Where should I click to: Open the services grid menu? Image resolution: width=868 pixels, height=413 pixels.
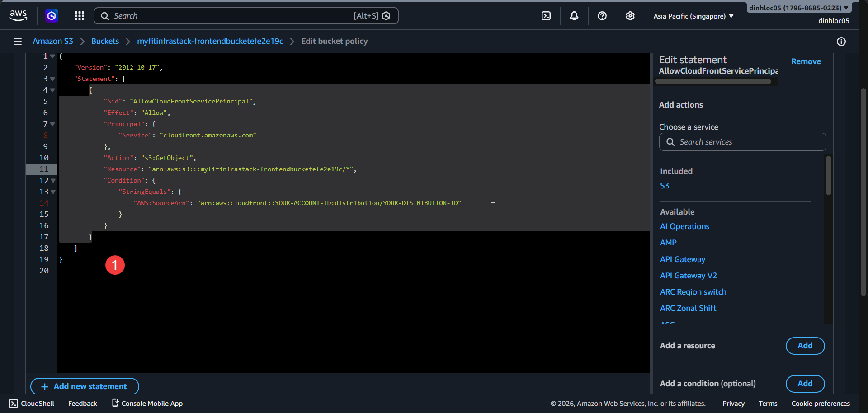[80, 16]
